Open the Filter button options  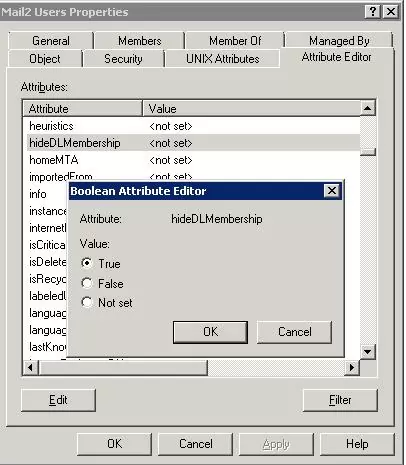[x=340, y=400]
